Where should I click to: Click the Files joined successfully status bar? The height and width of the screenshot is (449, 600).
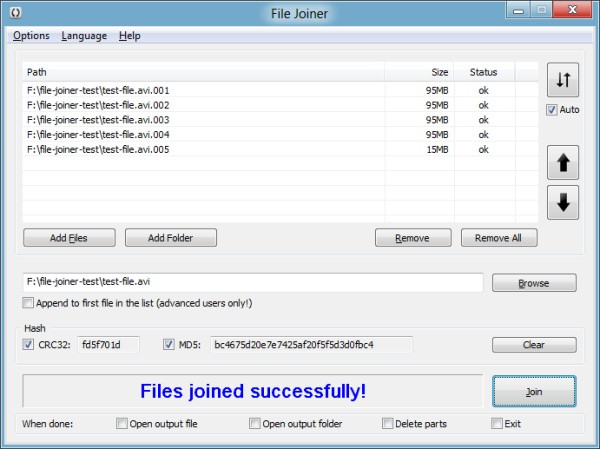pos(253,391)
